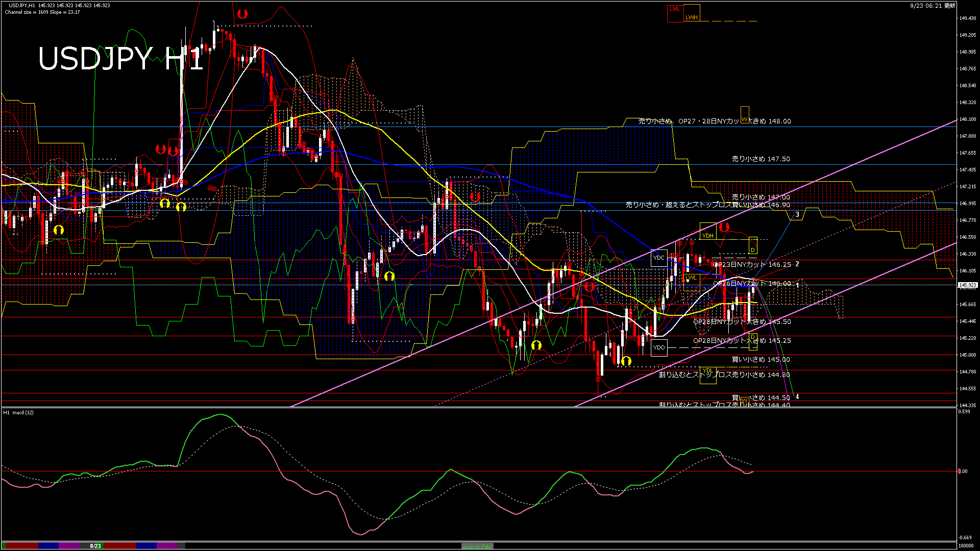The image size is (980, 551).
Task: Click the 8/23 date marker on session bar
Action: click(95, 546)
